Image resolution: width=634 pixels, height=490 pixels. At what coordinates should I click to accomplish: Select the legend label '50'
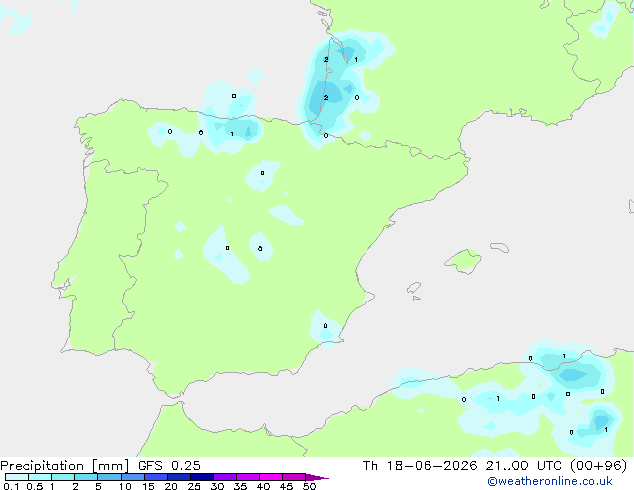tap(309, 486)
